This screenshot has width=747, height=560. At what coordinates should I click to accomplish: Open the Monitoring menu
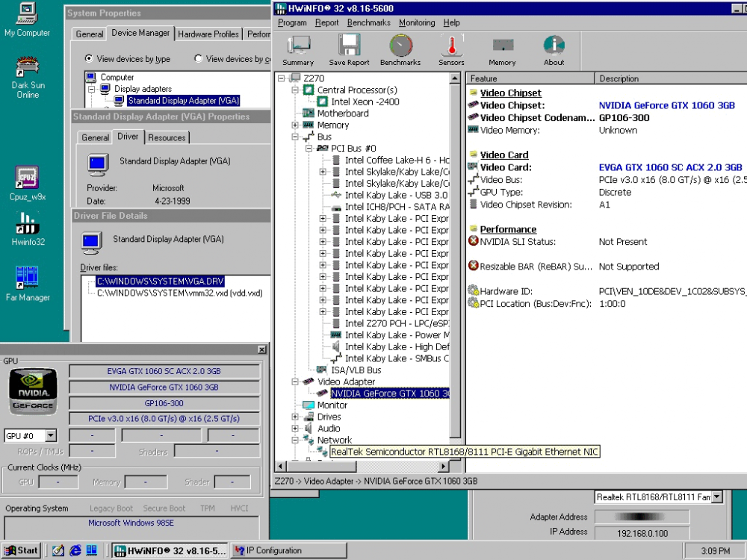(416, 23)
